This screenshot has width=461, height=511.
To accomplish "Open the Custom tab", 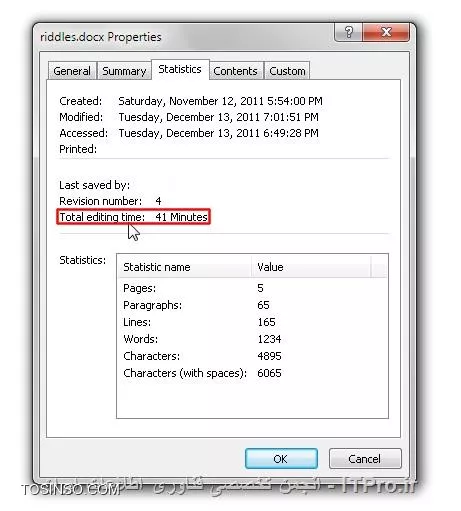I will click(x=287, y=71).
